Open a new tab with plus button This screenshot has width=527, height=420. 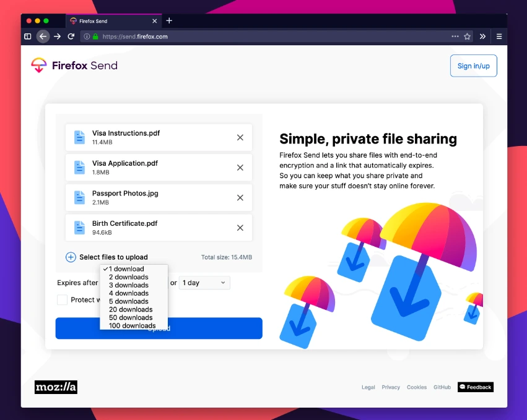(169, 21)
